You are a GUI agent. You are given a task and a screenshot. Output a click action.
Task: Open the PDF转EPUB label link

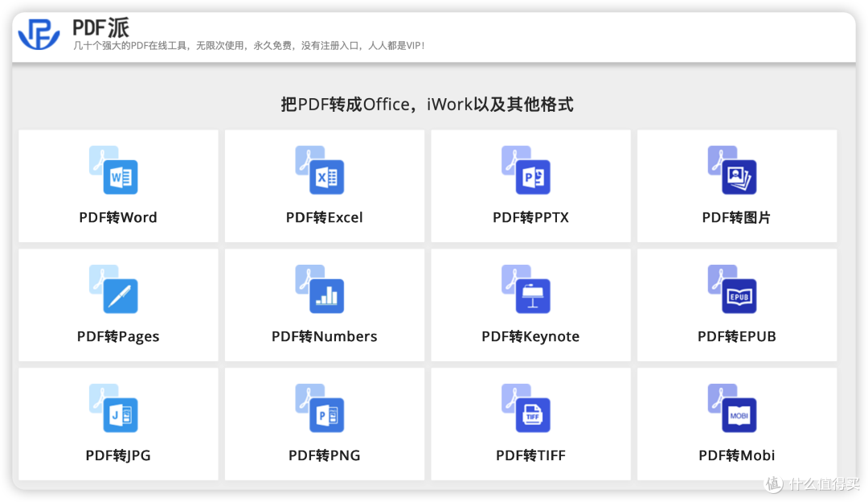737,336
